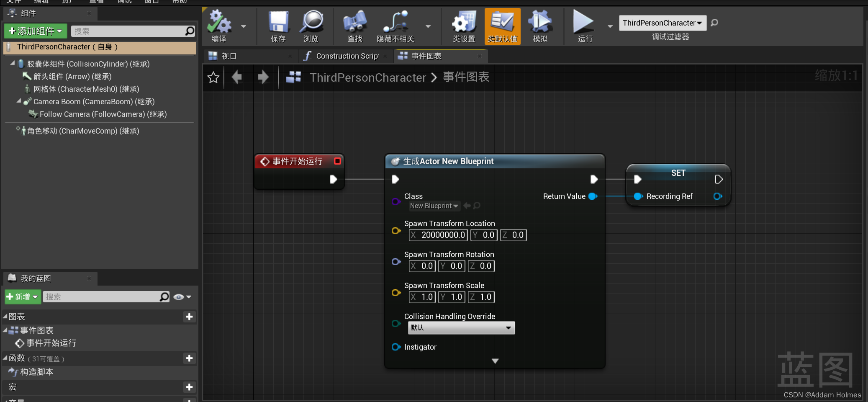868x402 pixels.
Task: Click SET node exec output pin
Action: click(719, 179)
